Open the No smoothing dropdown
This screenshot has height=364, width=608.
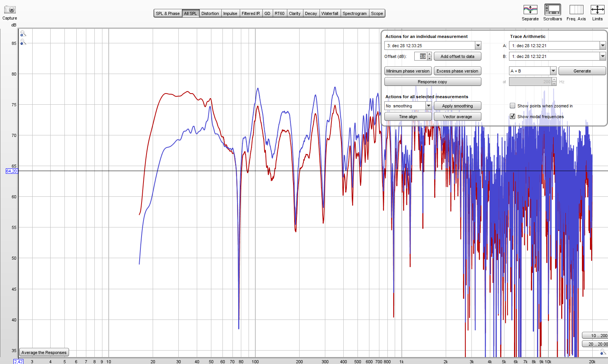tap(429, 106)
